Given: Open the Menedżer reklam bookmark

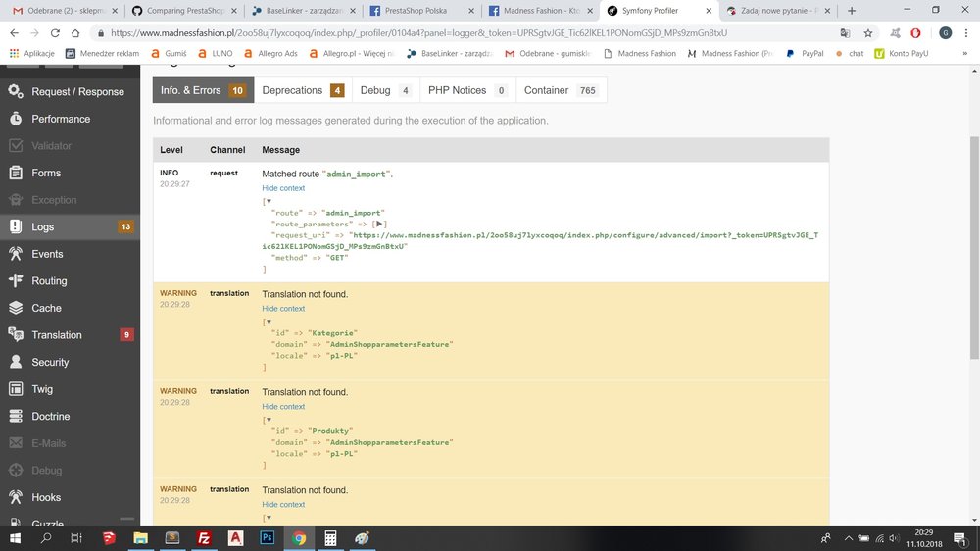Looking at the screenshot, I should point(103,54).
